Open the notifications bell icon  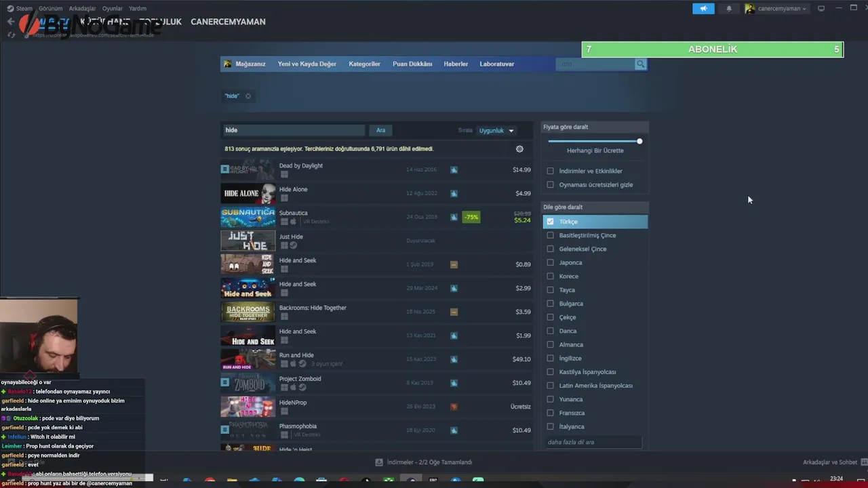click(729, 9)
